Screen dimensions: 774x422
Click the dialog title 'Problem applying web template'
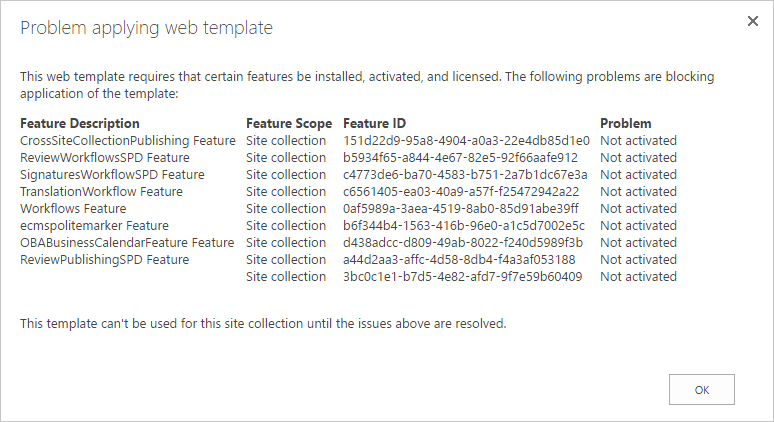point(147,28)
